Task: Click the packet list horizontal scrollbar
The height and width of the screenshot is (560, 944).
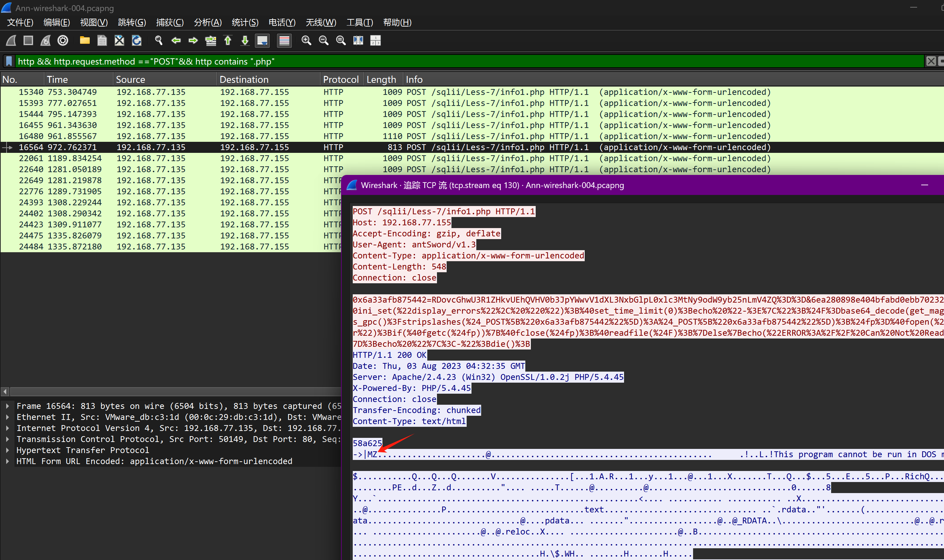Action: [174, 391]
